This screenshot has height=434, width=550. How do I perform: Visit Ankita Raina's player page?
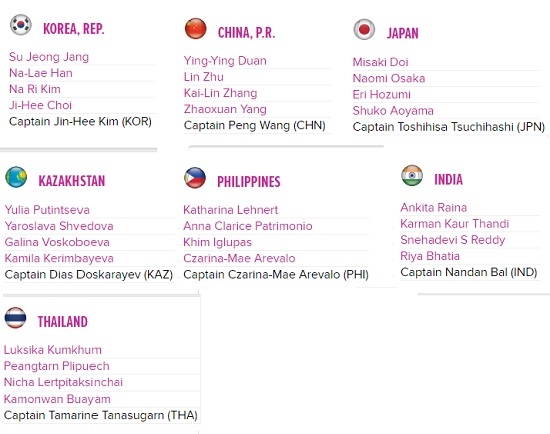[x=434, y=207]
